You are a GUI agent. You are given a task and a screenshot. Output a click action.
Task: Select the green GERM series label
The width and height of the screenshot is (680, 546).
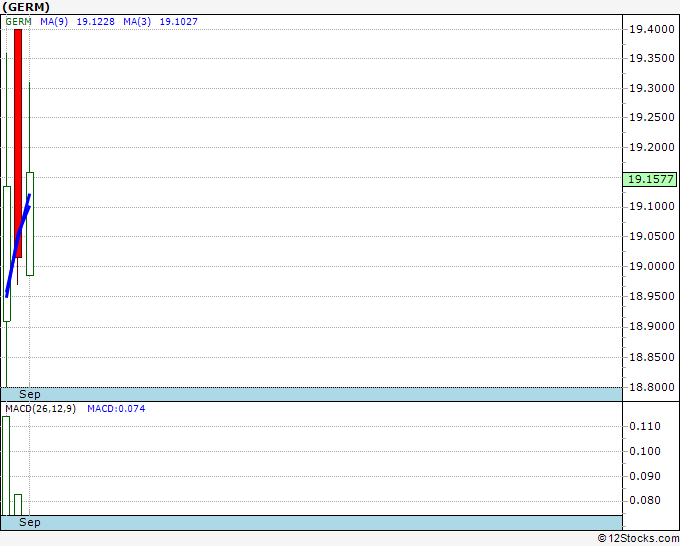[18, 22]
